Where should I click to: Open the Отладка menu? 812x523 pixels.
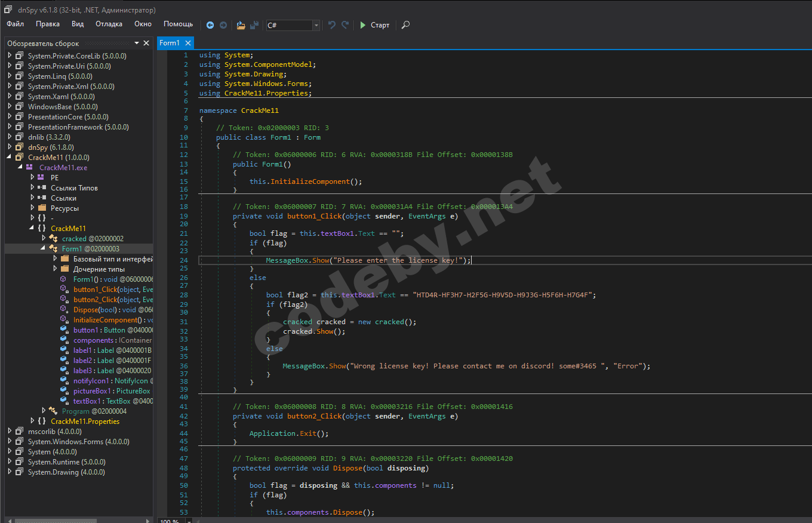(x=109, y=24)
